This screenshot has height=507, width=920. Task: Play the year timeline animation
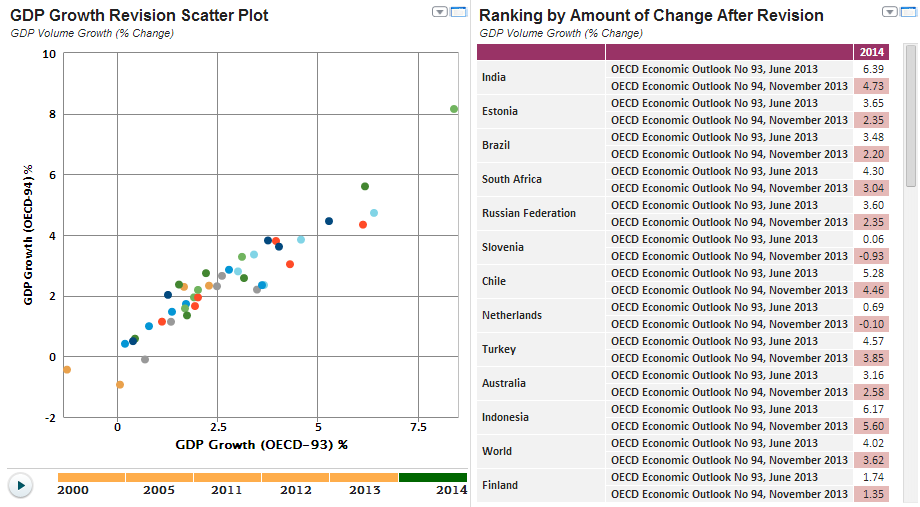(20, 485)
